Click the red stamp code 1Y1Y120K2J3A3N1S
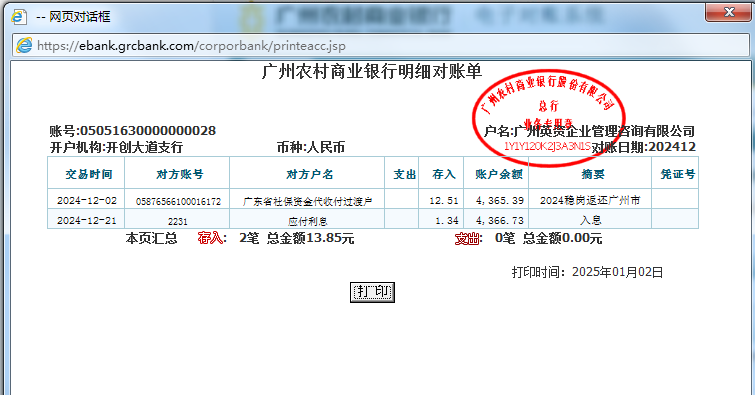The image size is (755, 395). [547, 146]
